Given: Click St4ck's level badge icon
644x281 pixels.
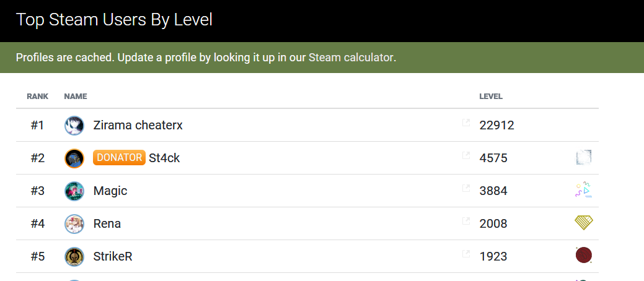Looking at the screenshot, I should click(583, 158).
